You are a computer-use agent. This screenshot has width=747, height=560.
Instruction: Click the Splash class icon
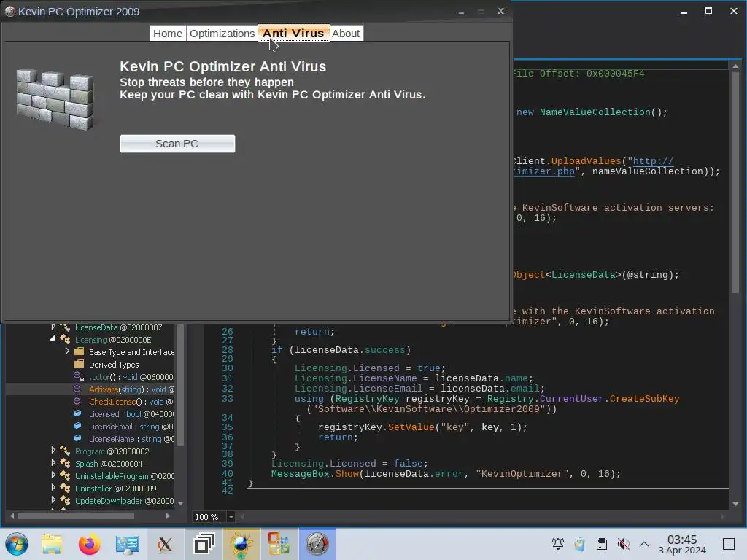coord(65,463)
